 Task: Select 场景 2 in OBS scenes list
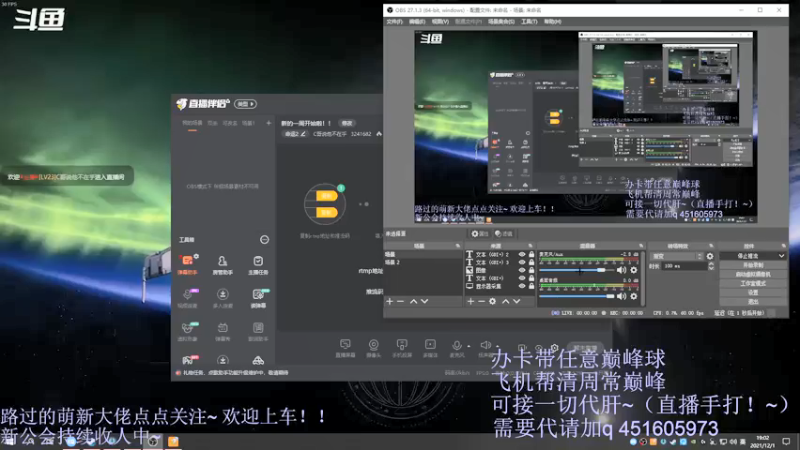[423, 262]
